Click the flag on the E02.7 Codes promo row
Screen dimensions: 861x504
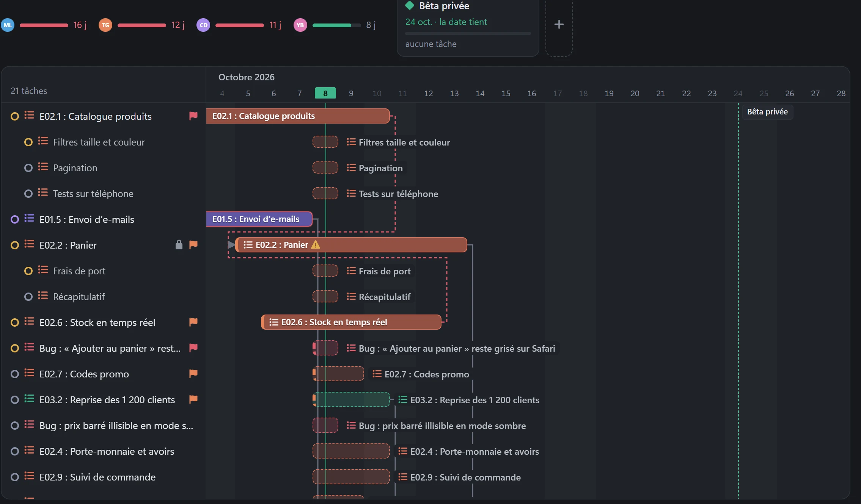(193, 374)
